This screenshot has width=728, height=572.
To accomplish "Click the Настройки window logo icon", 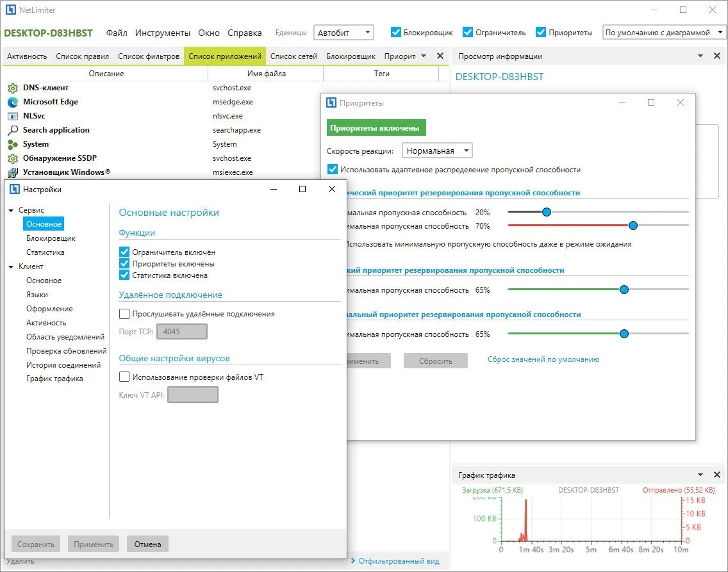I will pos(14,189).
